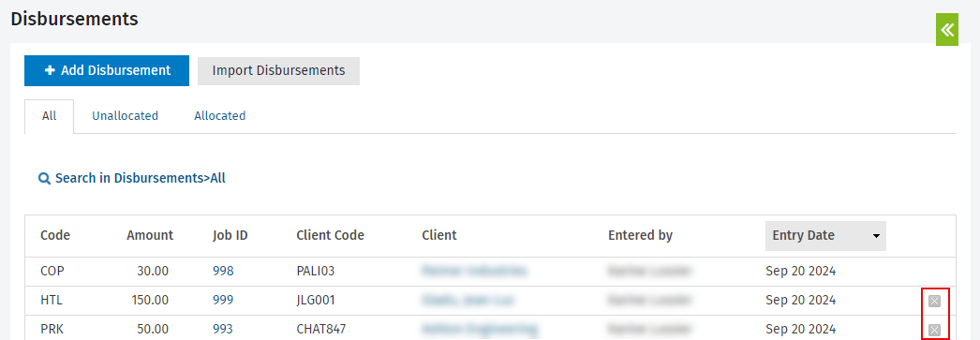
Task: Click the magnifier icon beside Search in Disbursements
Action: [44, 179]
